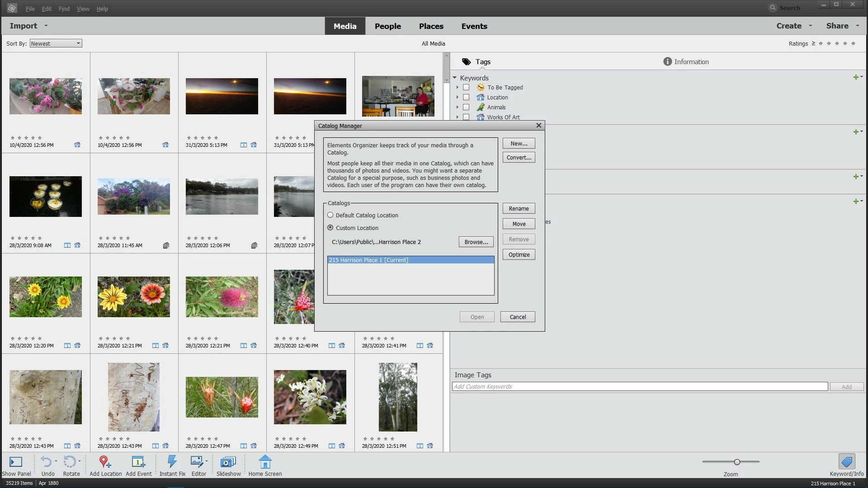Click the Rotate icon
868x488 pixels.
70,462
